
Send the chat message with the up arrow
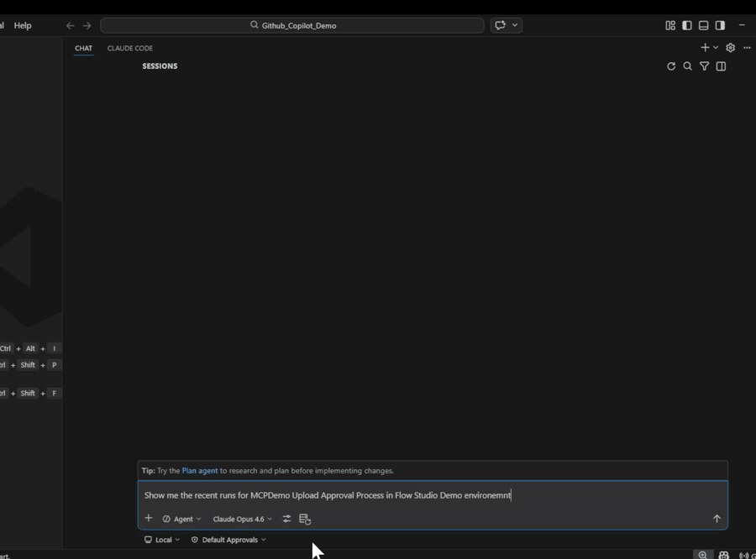pos(717,519)
